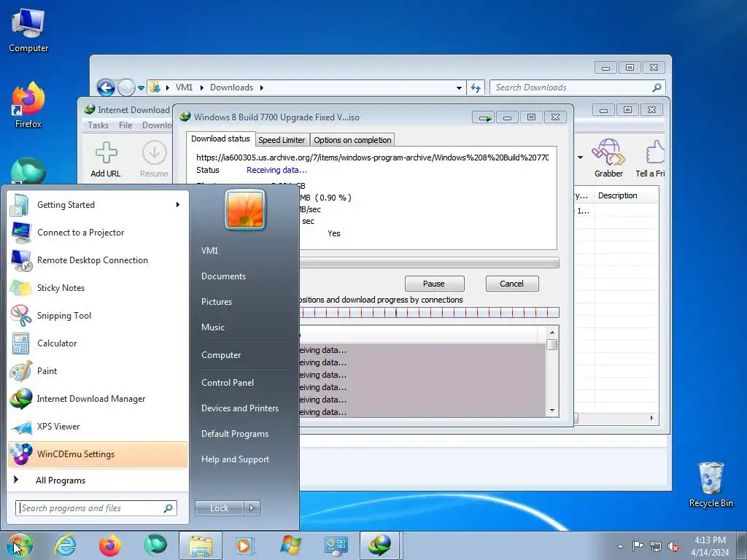Go back in Explorer Downloads window
The image size is (747, 560).
coord(106,87)
